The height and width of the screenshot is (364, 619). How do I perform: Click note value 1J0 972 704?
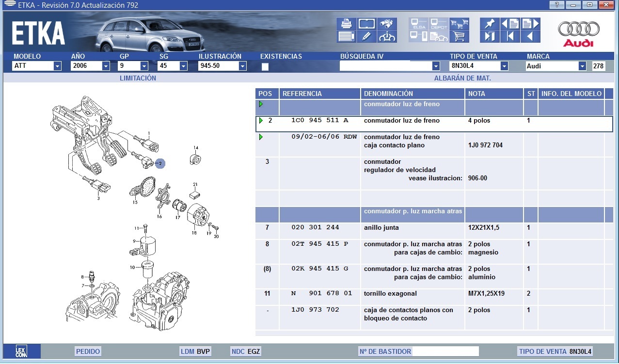485,145
